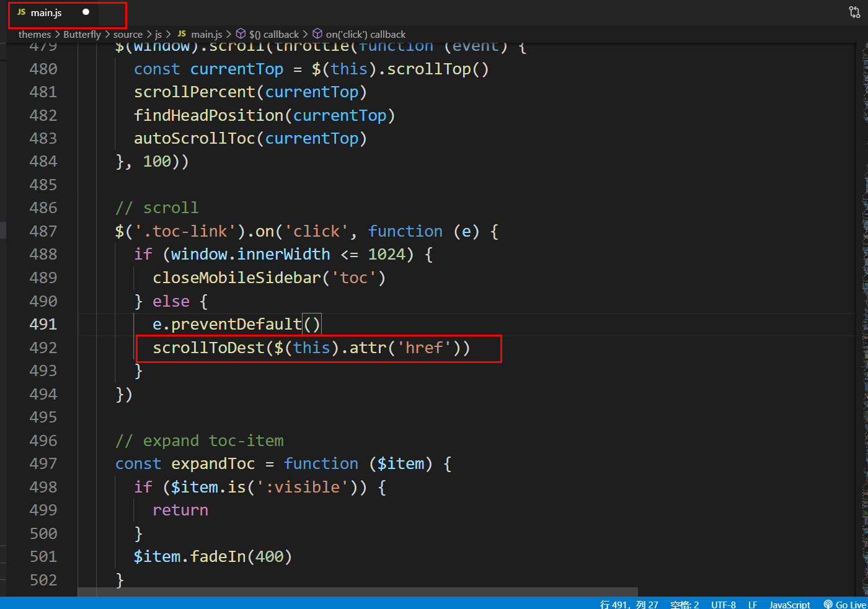Select the main.js editor tab

pyautogui.click(x=53, y=12)
